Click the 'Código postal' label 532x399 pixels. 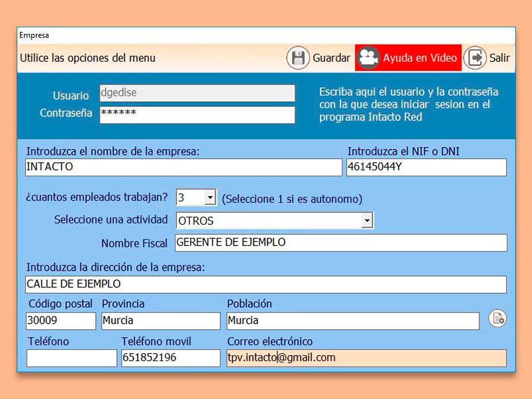[x=61, y=304]
